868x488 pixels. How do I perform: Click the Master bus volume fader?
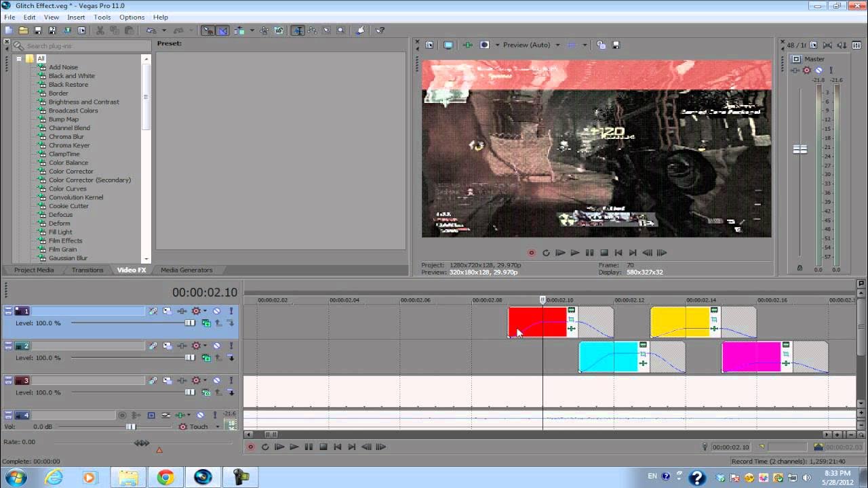point(800,149)
